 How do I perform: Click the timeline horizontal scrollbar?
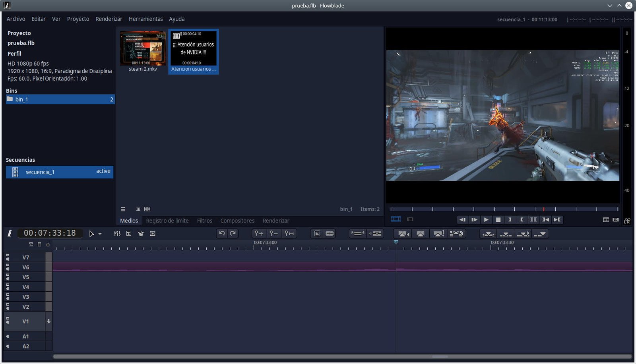point(342,356)
